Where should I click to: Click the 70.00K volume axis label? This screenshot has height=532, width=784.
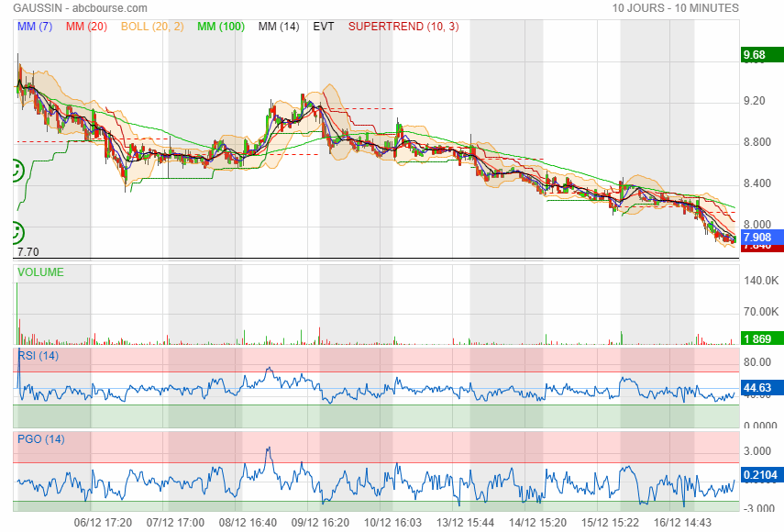click(761, 312)
